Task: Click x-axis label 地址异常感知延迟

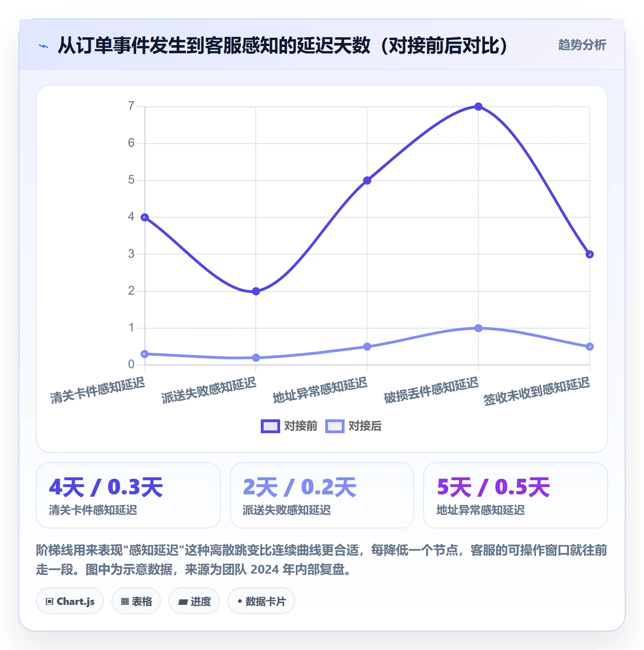Action: [x=320, y=390]
